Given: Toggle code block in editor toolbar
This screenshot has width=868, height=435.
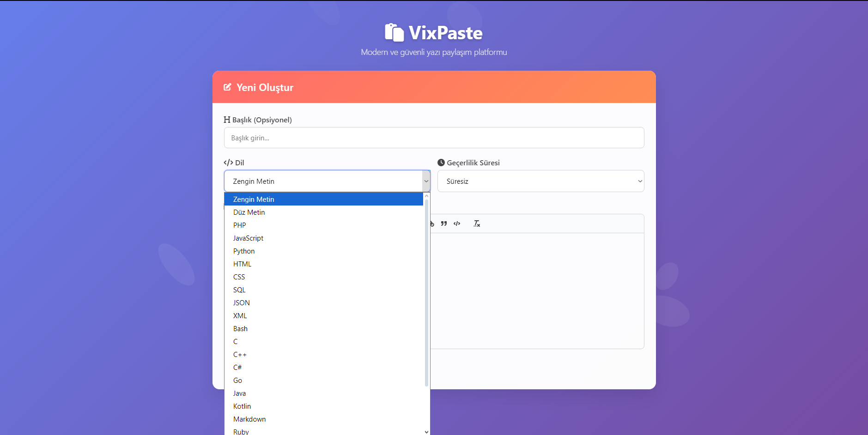Looking at the screenshot, I should tap(457, 224).
